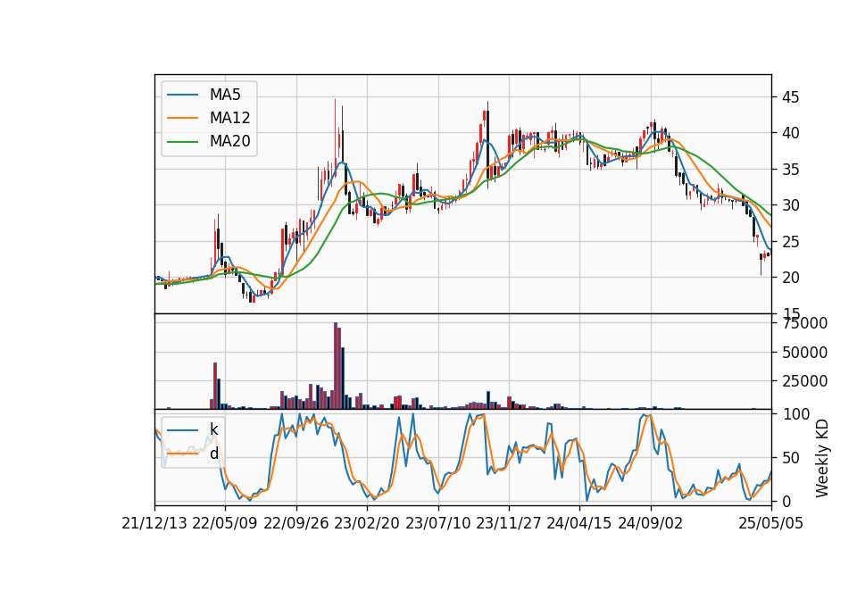Image resolution: width=857 pixels, height=616 pixels.
Task: Click the 24/09/02 date tick label
Action: click(x=651, y=524)
